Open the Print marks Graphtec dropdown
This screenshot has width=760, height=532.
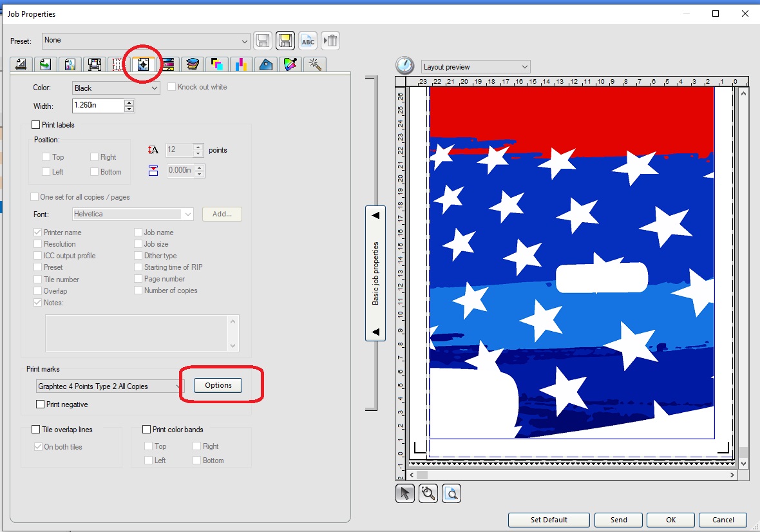coord(110,386)
